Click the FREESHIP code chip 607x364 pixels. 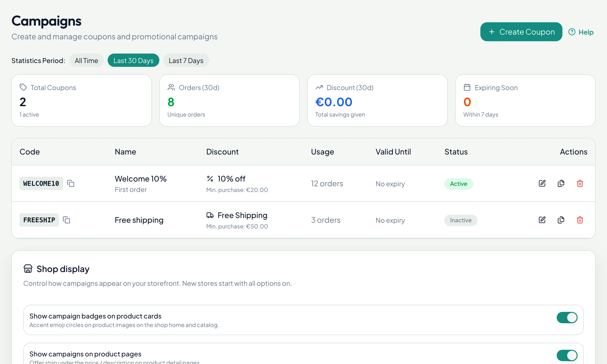39,220
